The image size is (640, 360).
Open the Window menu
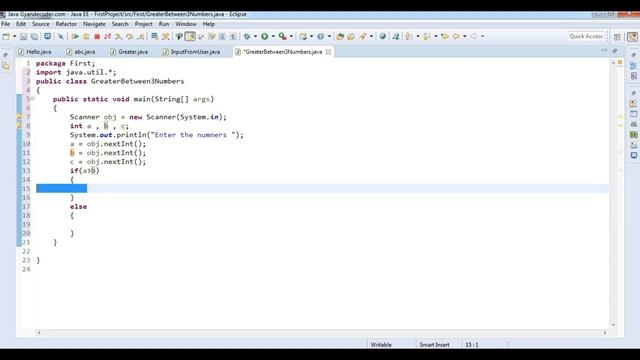(x=186, y=24)
